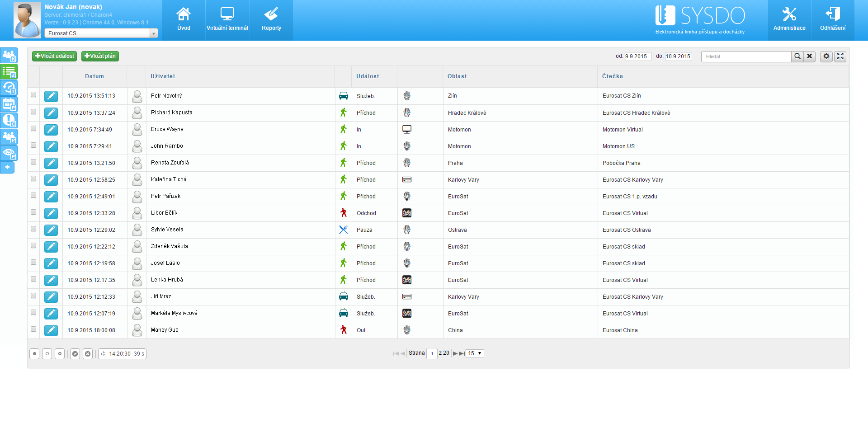Expand the Eurosat CS company dropdown
Screen dimensions: 868x432
154,33
